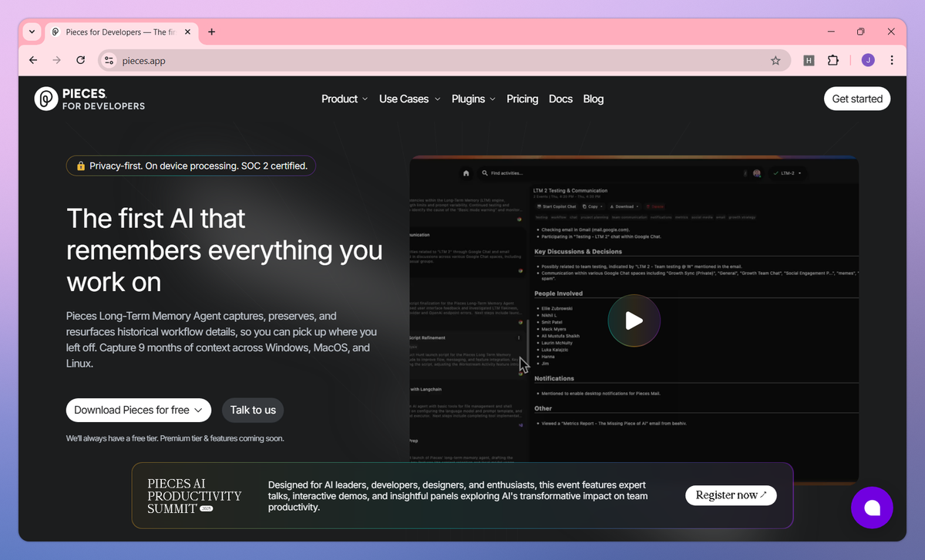Click the Privacy-first SOC 2 badge

click(x=191, y=166)
